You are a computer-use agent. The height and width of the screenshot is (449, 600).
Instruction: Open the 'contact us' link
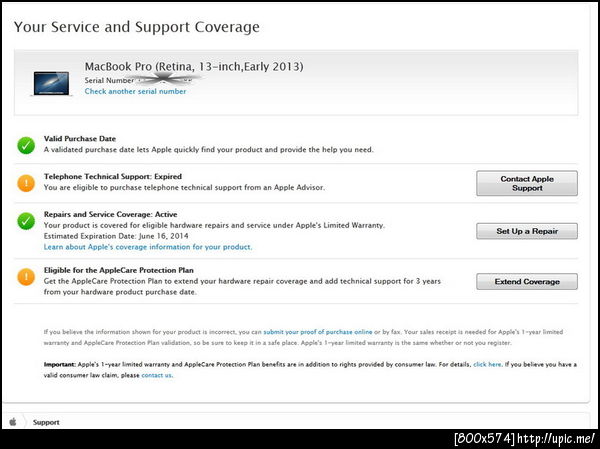(x=157, y=375)
